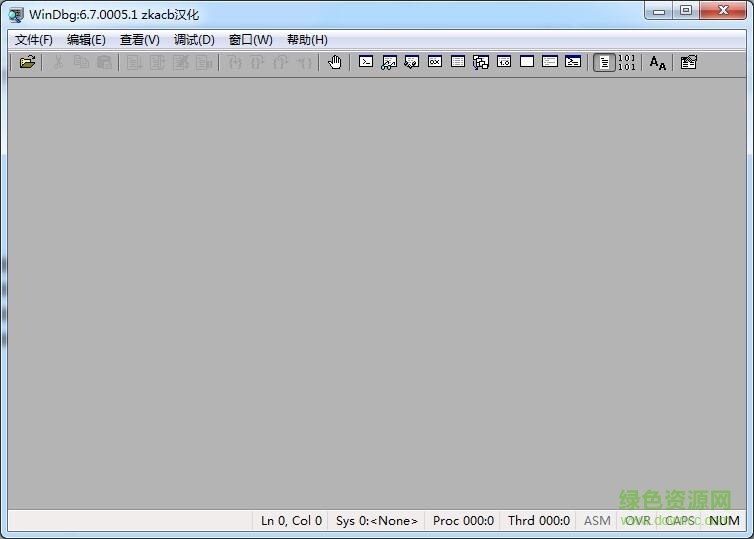Click the ASM indicator in status bar
Screen dimensions: 754x539
pos(597,521)
